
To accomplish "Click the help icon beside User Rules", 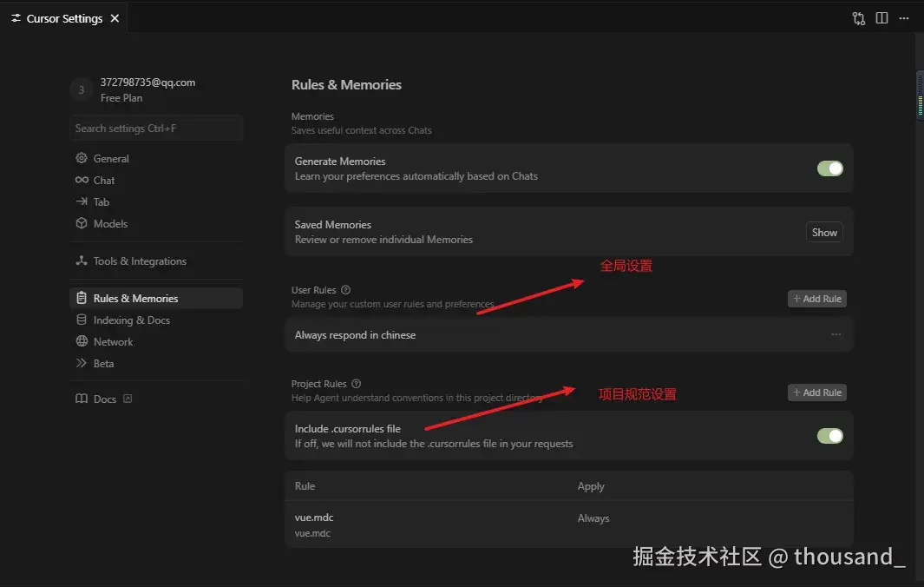I will (x=346, y=290).
